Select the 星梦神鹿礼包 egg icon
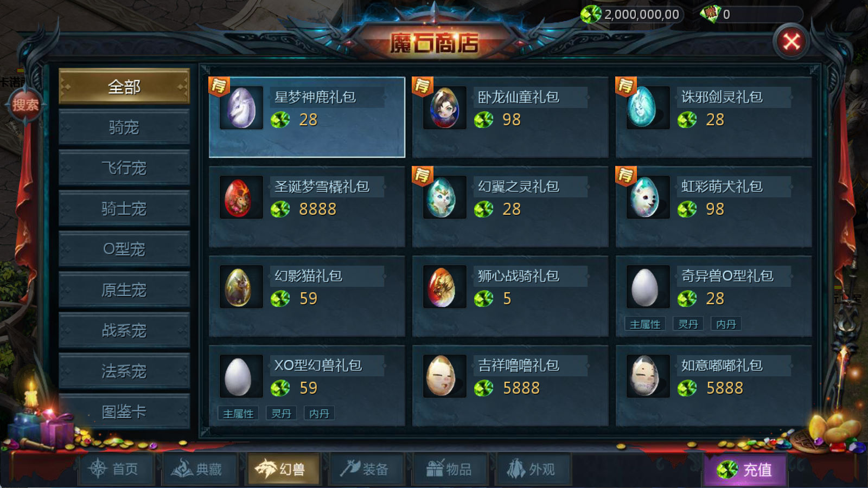 pos(241,108)
